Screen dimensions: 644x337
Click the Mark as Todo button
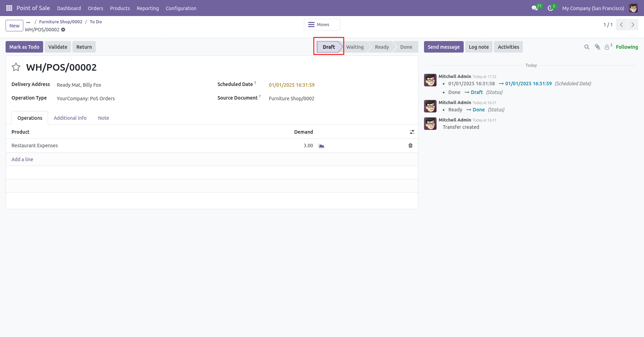click(24, 47)
